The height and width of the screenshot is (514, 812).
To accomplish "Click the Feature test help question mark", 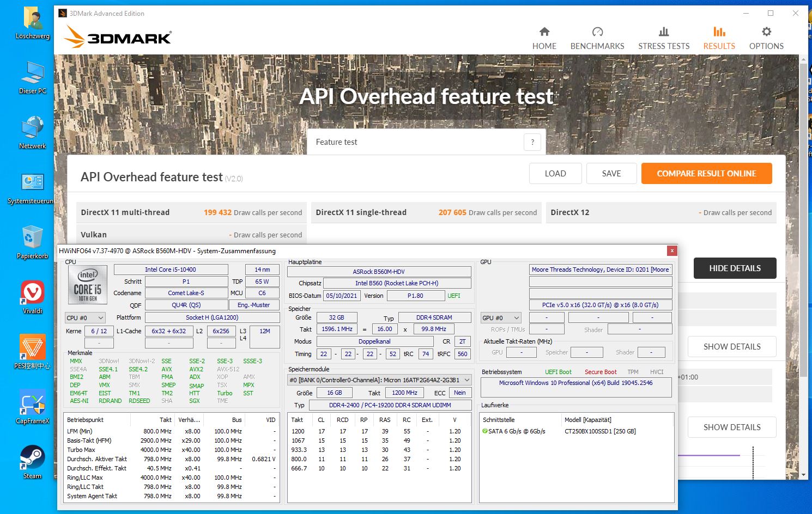I will click(532, 142).
